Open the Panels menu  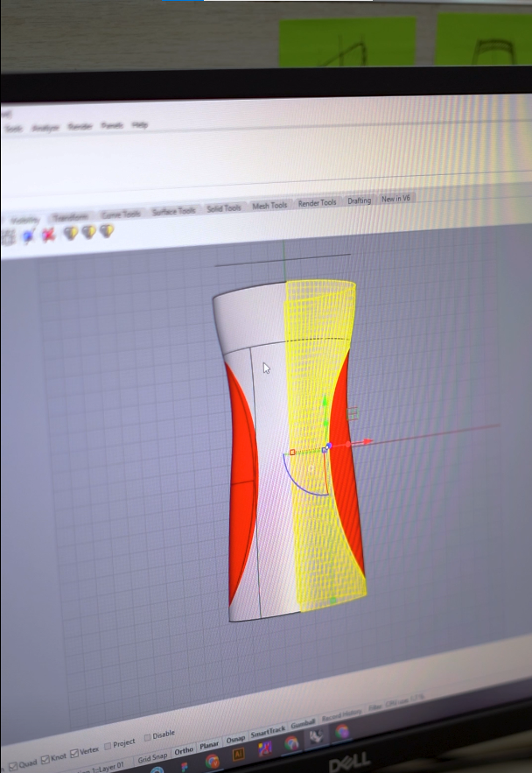pyautogui.click(x=112, y=126)
